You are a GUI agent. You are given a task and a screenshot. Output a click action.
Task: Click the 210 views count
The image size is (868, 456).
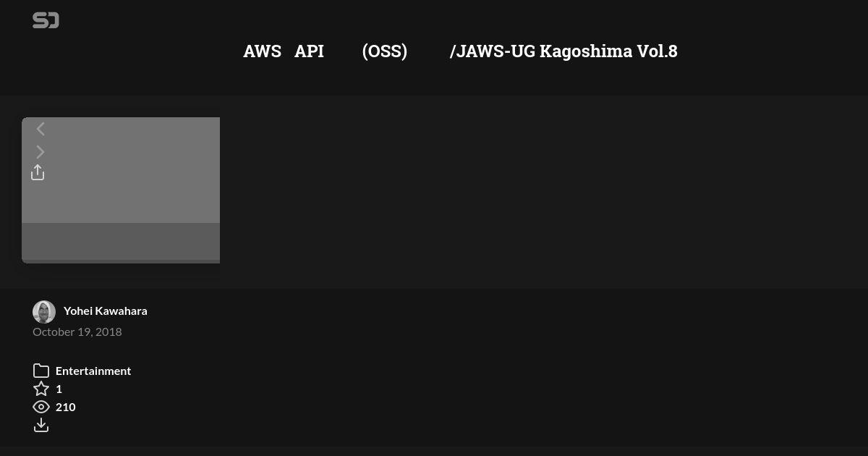coord(66,407)
